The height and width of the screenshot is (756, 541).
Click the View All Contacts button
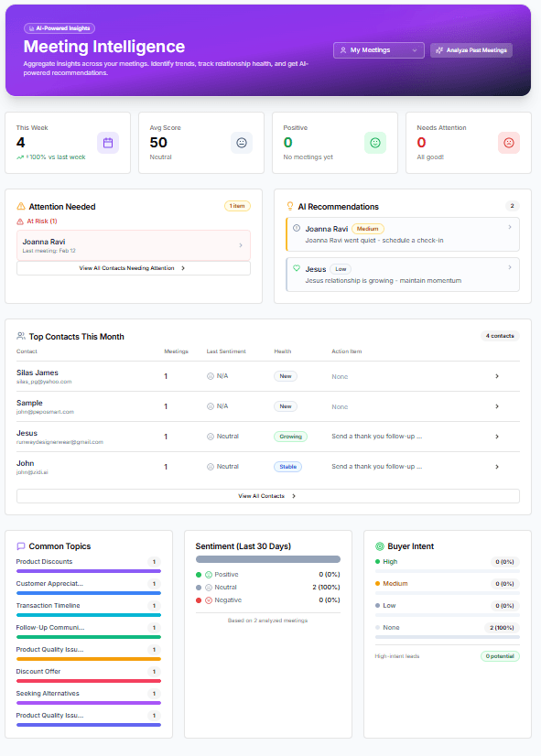tap(268, 496)
